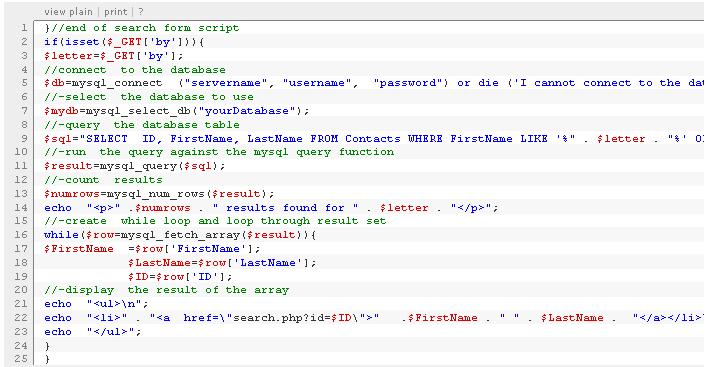Viewport: 710px width, 367px height.
Task: Click the $FirstName =$row['FirstName'] line
Action: [153, 249]
